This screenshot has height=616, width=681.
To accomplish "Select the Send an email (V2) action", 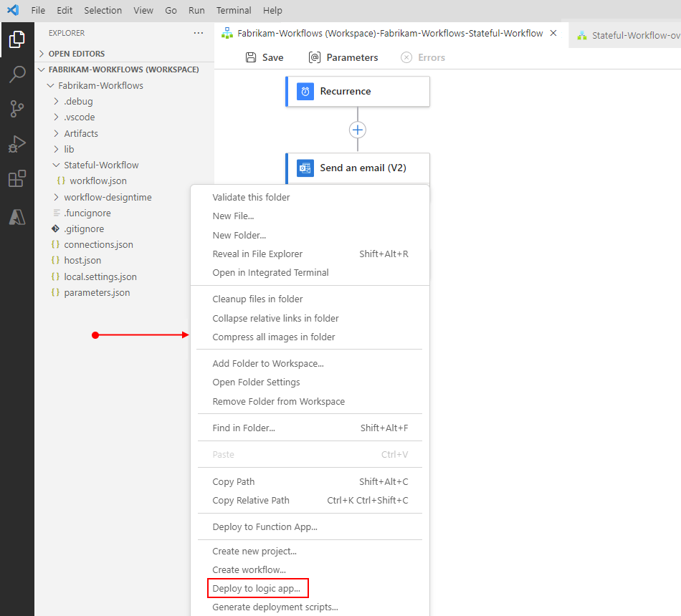I will (358, 167).
